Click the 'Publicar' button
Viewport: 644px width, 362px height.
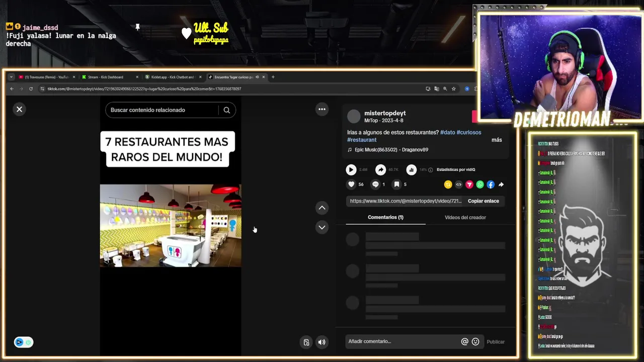(496, 342)
